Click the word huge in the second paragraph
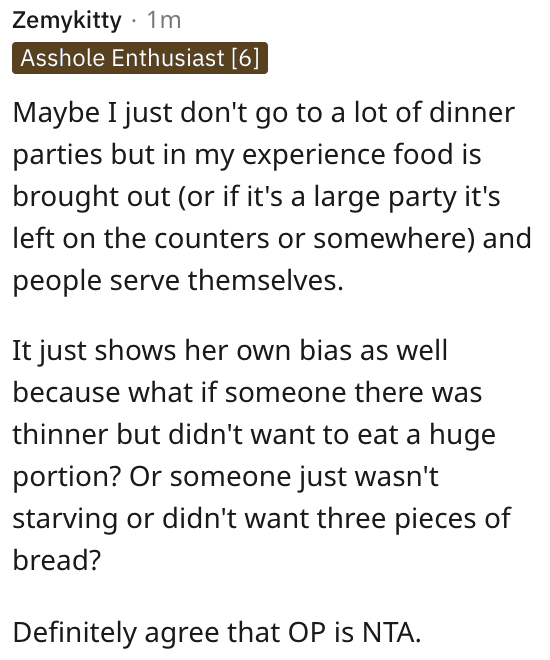This screenshot has width=550, height=660. (x=462, y=435)
